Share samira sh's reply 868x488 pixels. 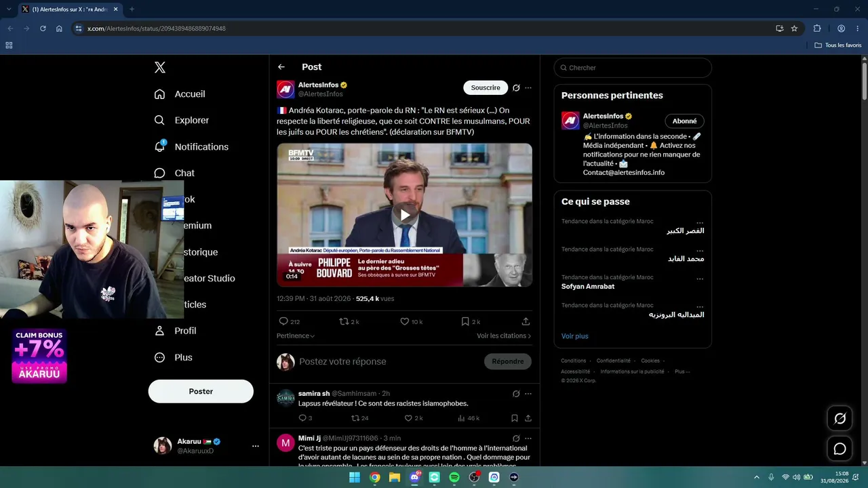[x=528, y=418]
